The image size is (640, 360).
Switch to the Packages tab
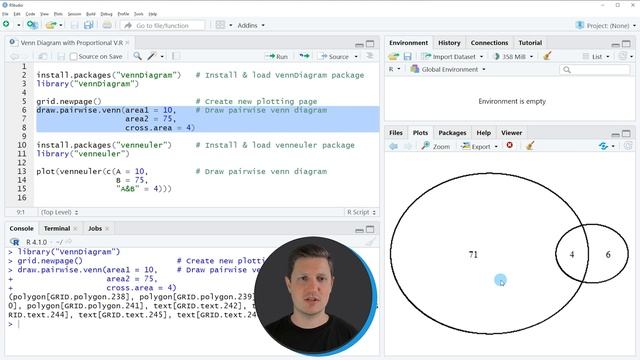tap(452, 133)
